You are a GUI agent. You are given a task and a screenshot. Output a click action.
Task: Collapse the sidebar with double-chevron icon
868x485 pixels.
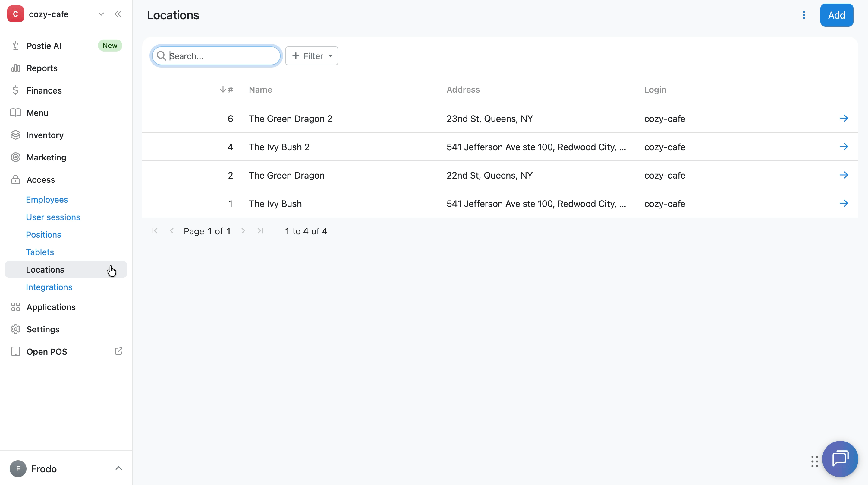coord(118,14)
